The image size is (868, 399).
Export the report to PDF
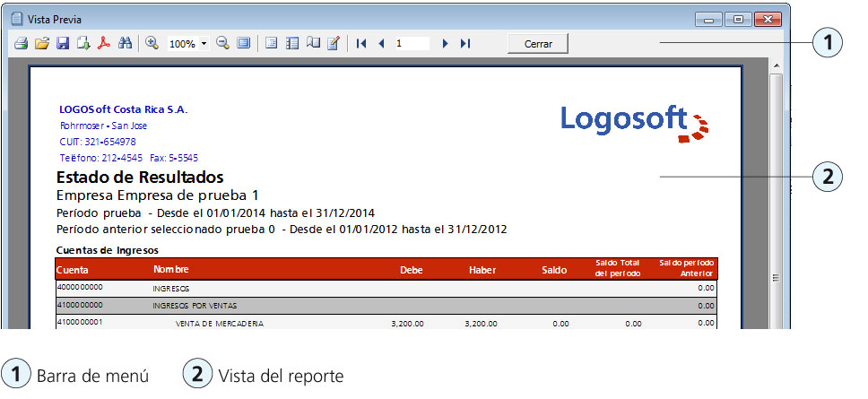[104, 43]
